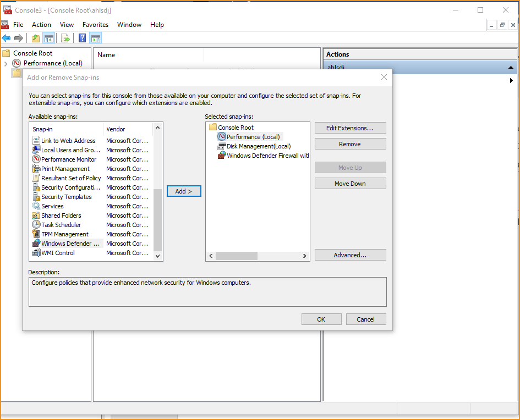The width and height of the screenshot is (520, 420).
Task: Click Windows Defender firewall icon in available list
Action: click(x=36, y=243)
